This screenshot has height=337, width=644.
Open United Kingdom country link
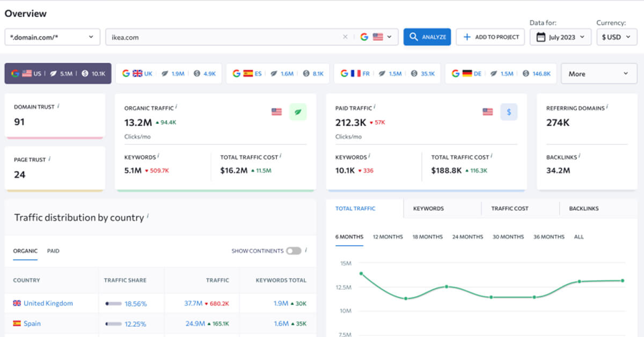point(48,303)
